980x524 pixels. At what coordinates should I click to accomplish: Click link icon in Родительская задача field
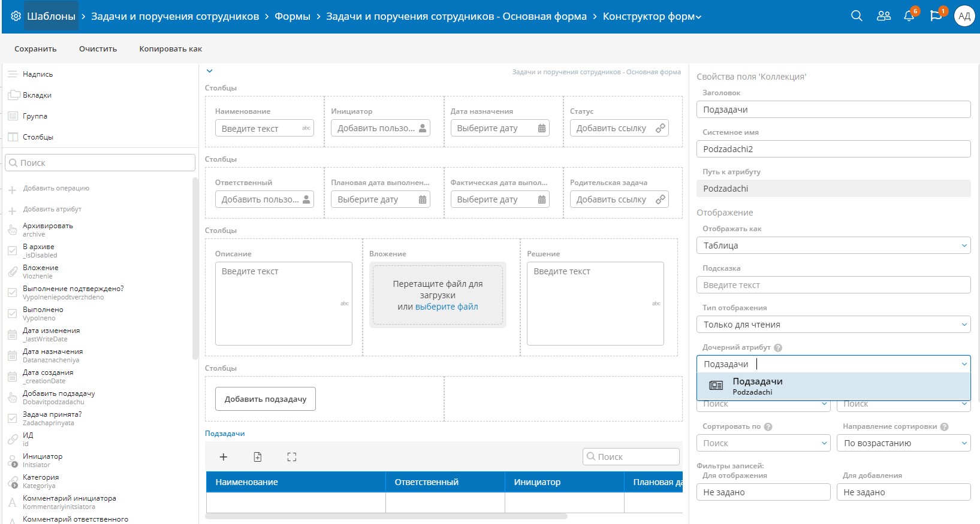click(x=660, y=199)
